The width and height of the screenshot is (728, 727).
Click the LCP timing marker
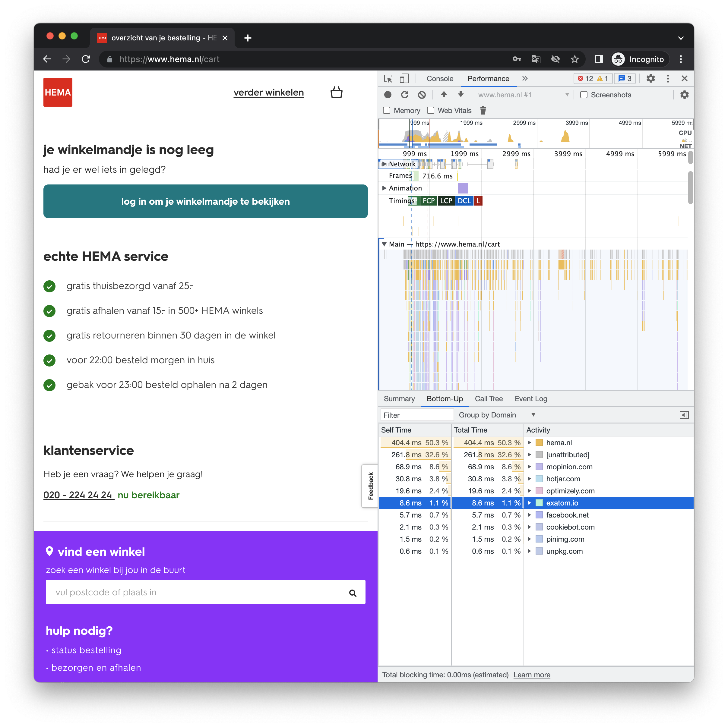(446, 201)
